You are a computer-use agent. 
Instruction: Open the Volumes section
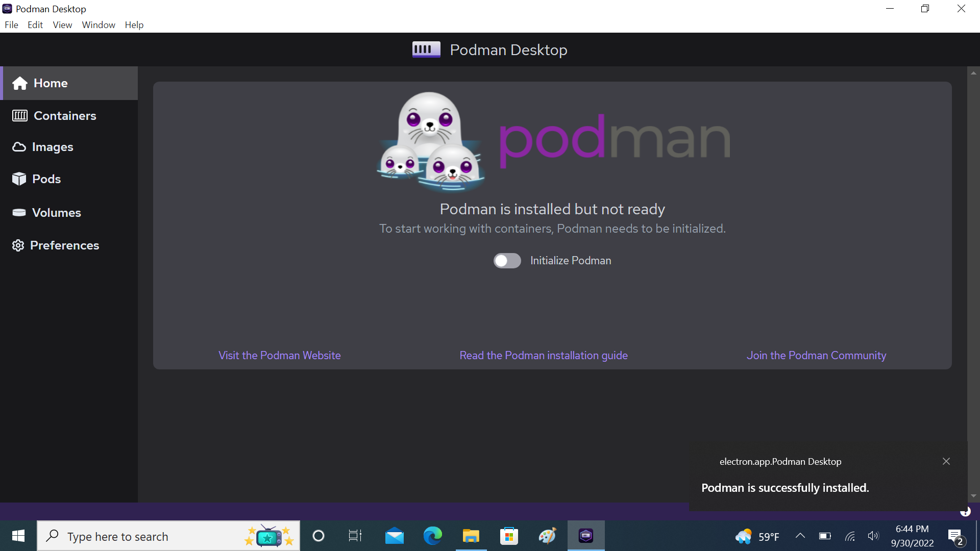click(x=69, y=213)
